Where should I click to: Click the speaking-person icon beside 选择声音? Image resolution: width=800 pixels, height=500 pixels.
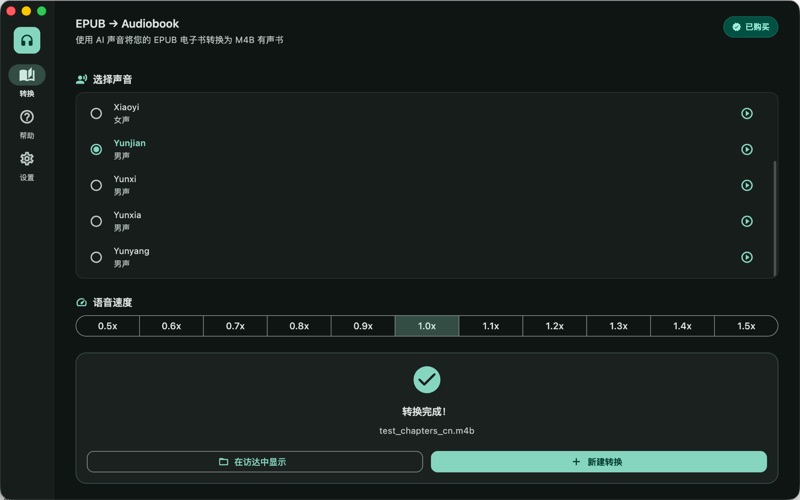pyautogui.click(x=82, y=80)
